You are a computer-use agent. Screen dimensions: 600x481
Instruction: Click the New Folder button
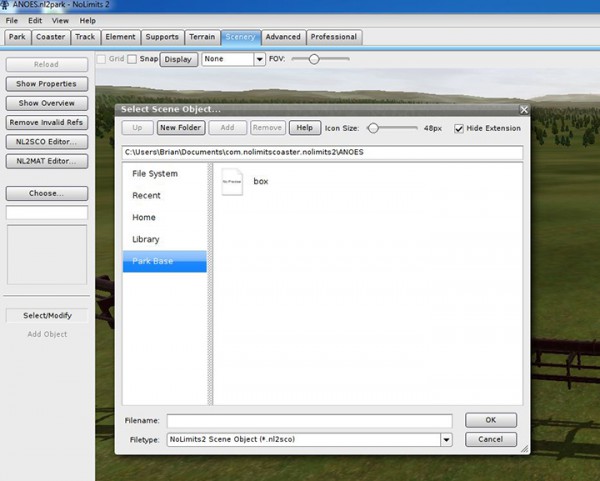pos(180,128)
